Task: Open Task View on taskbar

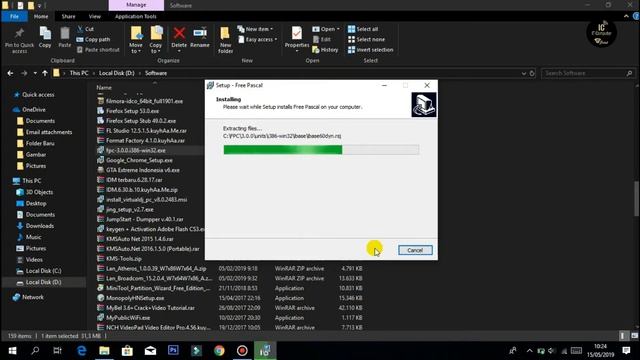Action: pos(58,351)
